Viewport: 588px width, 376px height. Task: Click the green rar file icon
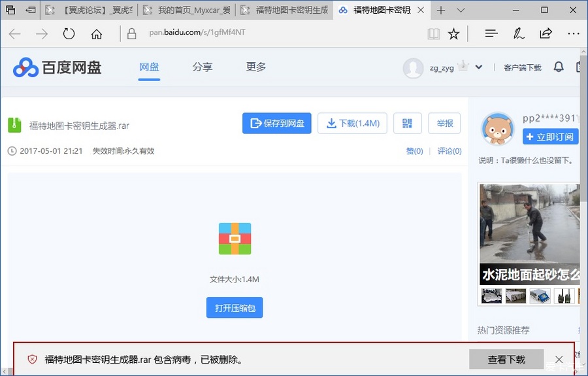point(14,126)
